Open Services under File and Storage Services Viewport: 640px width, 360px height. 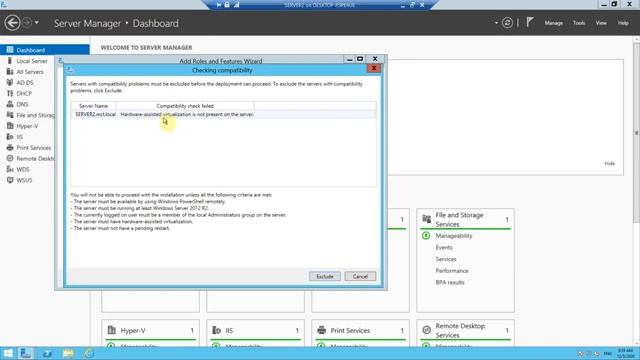[446, 259]
